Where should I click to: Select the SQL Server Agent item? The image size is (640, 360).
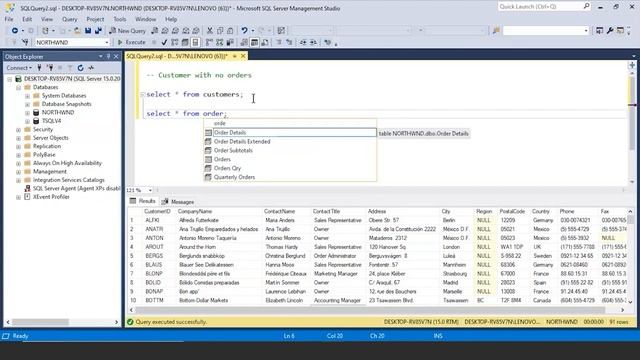click(x=76, y=189)
